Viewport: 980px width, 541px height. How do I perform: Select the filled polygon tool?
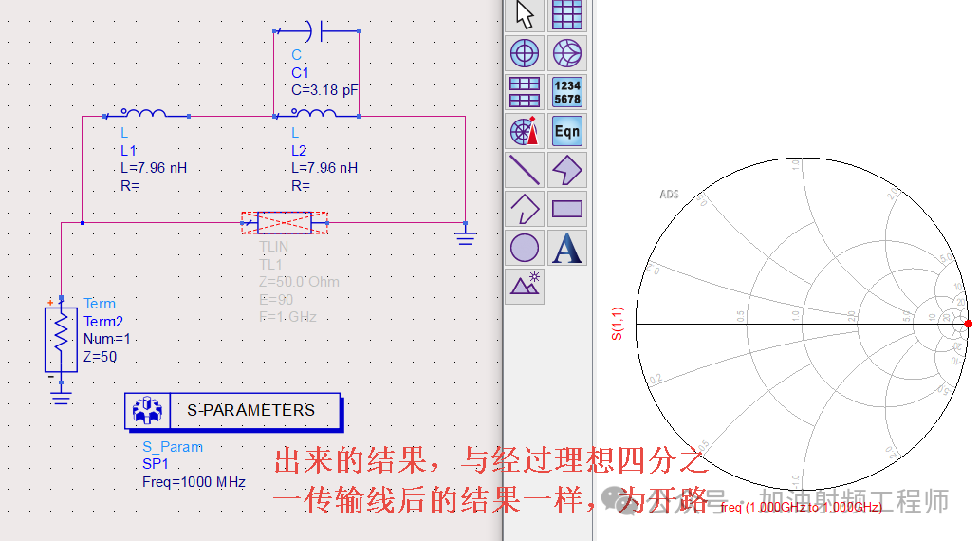(x=567, y=170)
